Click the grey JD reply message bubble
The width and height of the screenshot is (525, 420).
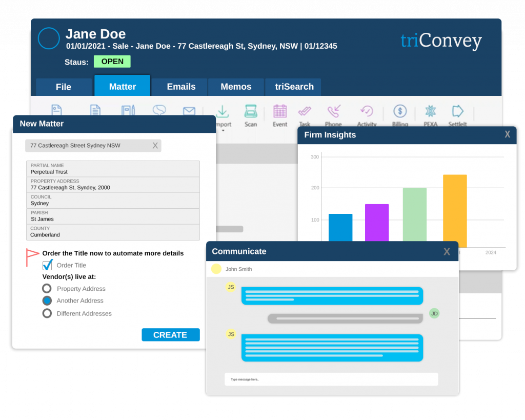click(345, 318)
